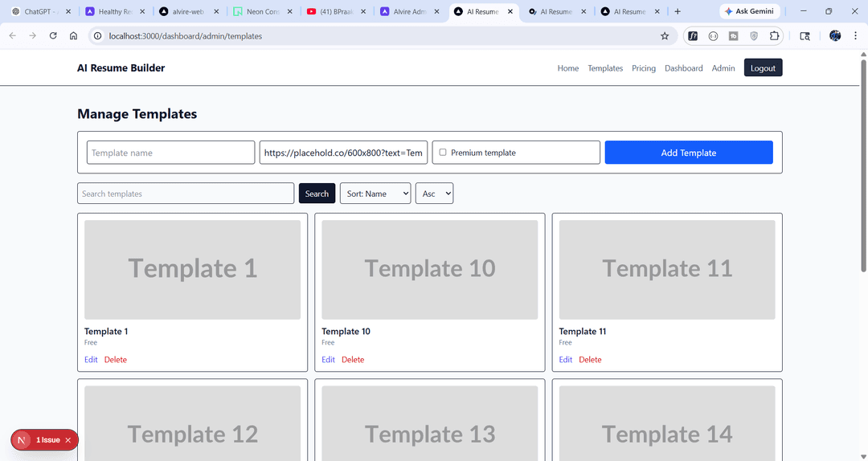Edit Template 10
Image resolution: width=868 pixels, height=461 pixels.
click(328, 360)
